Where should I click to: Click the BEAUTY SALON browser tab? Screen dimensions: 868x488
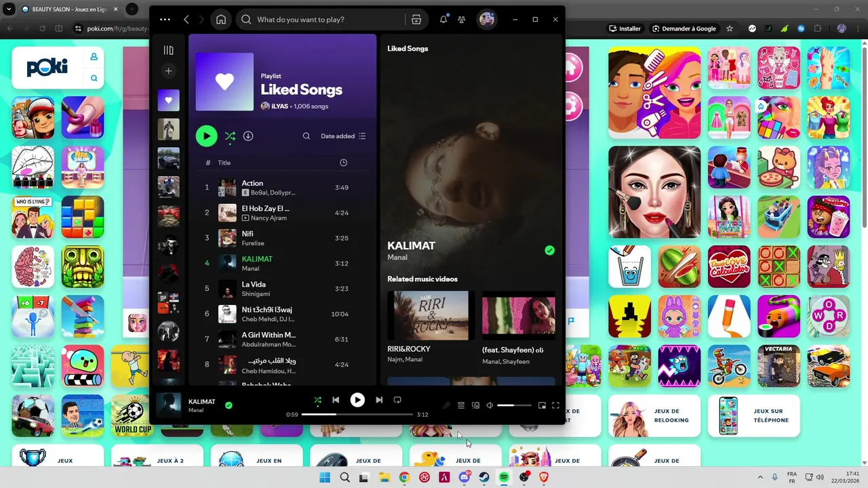68,9
